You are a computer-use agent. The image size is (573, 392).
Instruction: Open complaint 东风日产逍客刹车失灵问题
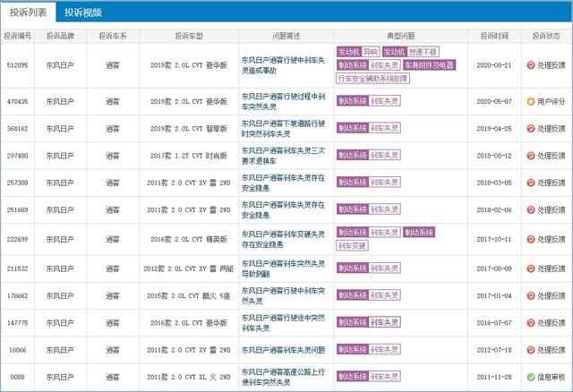pyautogui.click(x=283, y=350)
